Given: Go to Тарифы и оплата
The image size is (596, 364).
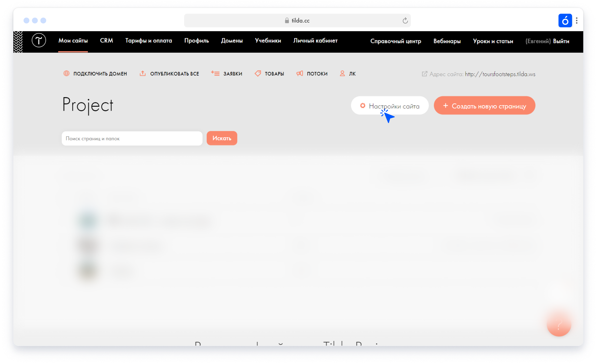Looking at the screenshot, I should point(149,41).
